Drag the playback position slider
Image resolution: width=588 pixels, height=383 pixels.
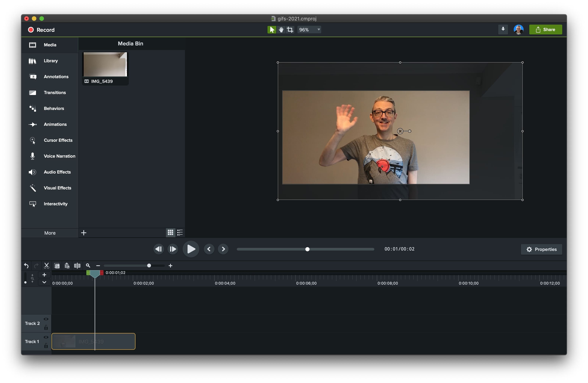pyautogui.click(x=307, y=249)
